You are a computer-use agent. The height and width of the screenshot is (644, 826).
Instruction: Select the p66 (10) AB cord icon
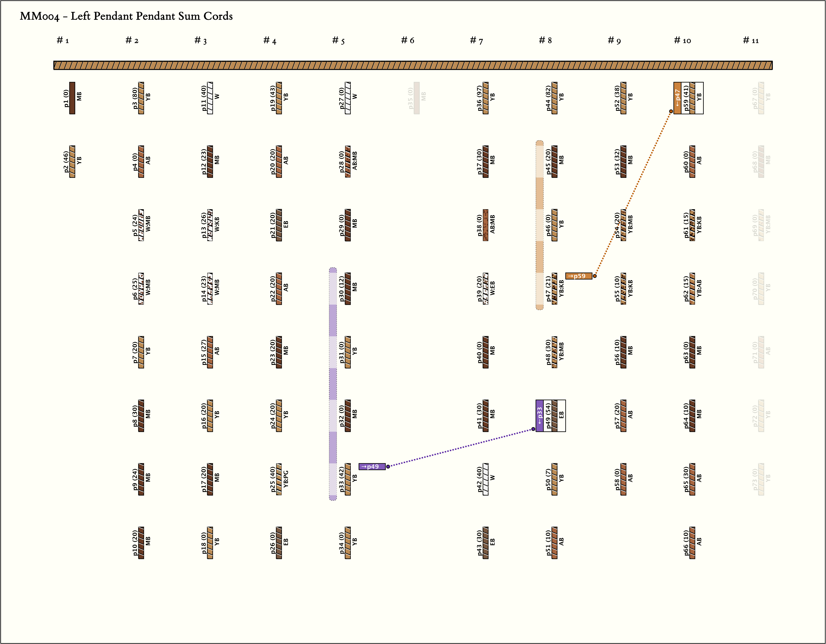(x=692, y=542)
